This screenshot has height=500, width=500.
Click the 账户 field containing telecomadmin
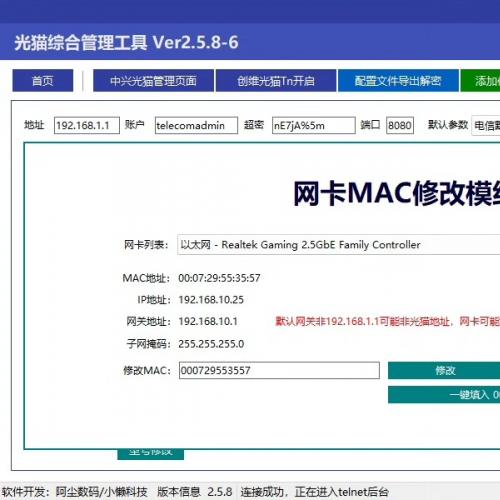[196, 125]
